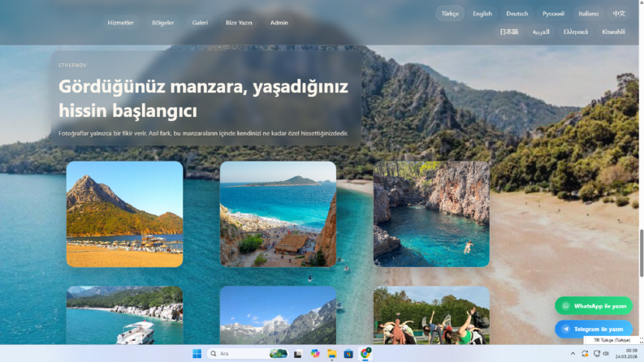Screen dimensions: 644x362
Task: Open the white boat by shore photo
Action: [124, 315]
